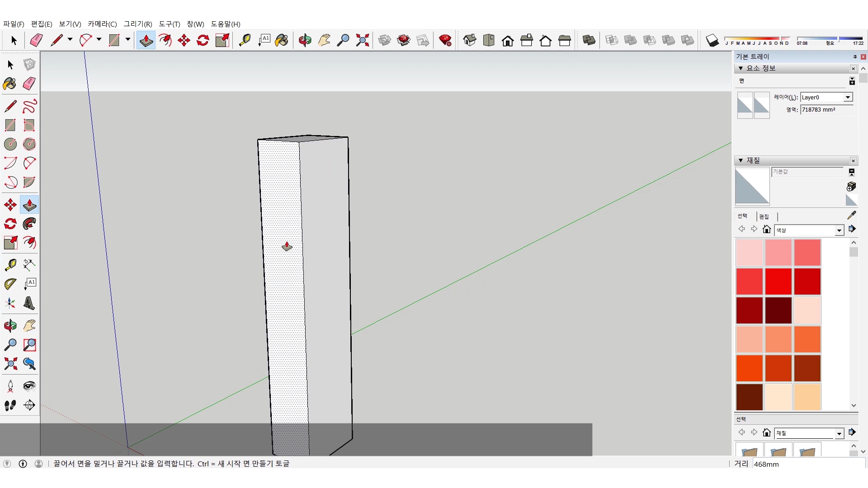Screen dimensions: 868x488
Task: Select the Eraser tool in left toolbar
Action: [29, 84]
